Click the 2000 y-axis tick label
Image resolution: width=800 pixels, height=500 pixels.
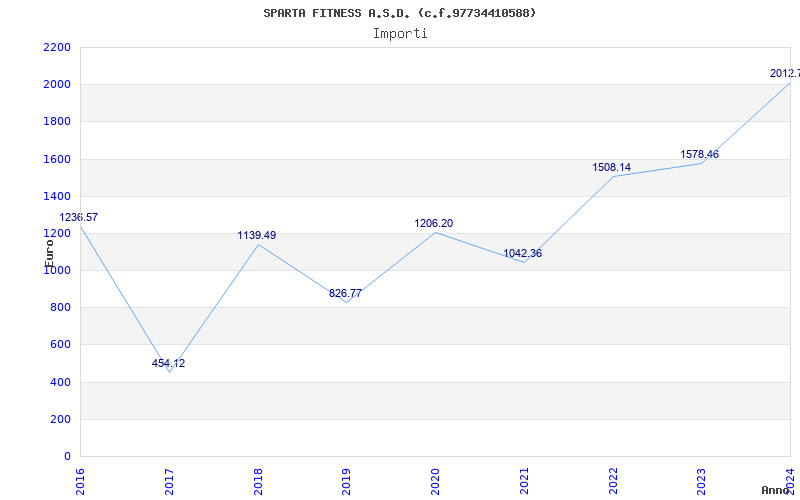pyautogui.click(x=57, y=85)
